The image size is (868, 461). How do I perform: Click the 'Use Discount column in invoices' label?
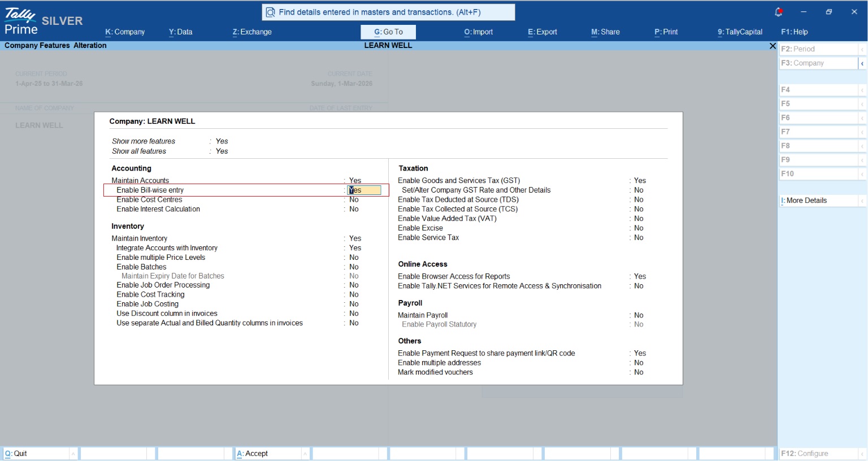point(167,314)
